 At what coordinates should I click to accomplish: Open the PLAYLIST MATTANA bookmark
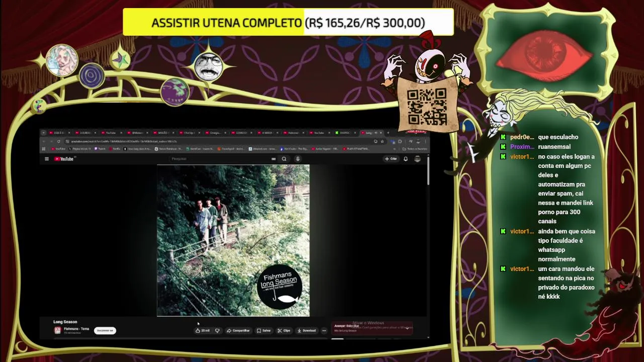click(x=356, y=149)
